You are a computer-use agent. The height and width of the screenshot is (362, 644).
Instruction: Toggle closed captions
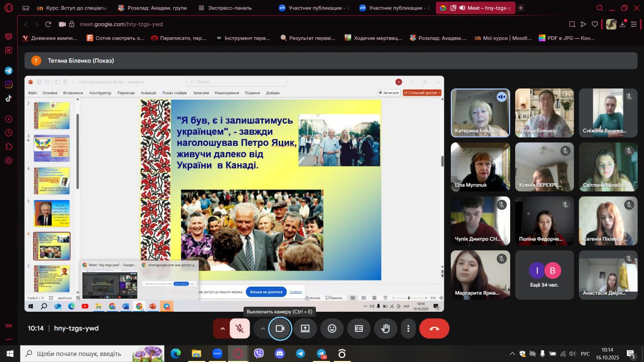pos(359,328)
